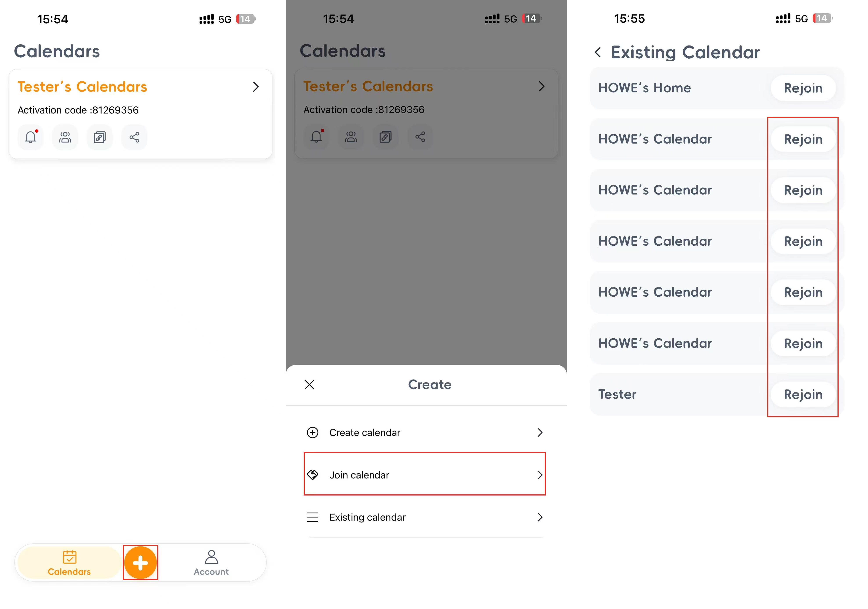Screen dimensions: 868x609
Task: Tap share icon on the undimmed Tester's Calendars card
Action: (x=134, y=137)
